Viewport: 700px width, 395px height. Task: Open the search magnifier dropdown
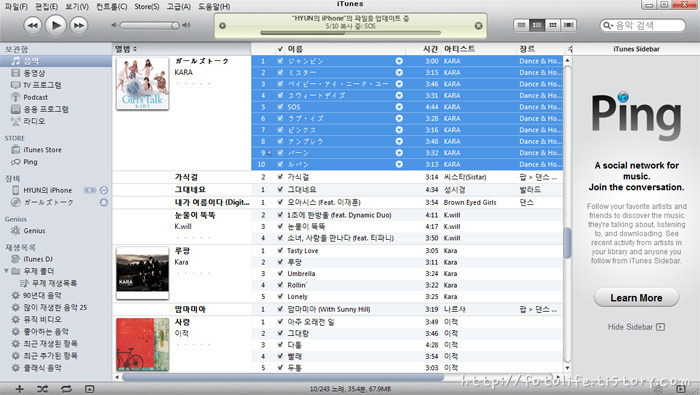(608, 25)
